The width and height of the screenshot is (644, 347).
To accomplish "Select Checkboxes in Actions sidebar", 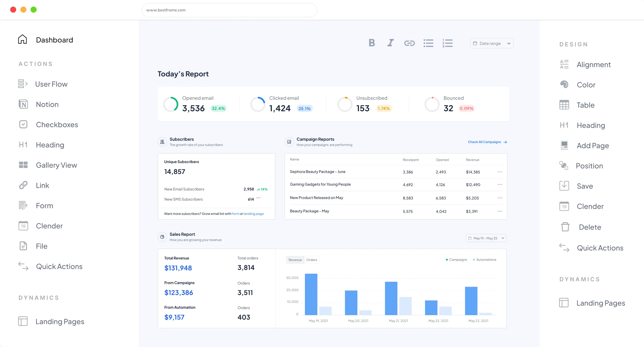I will coord(57,125).
